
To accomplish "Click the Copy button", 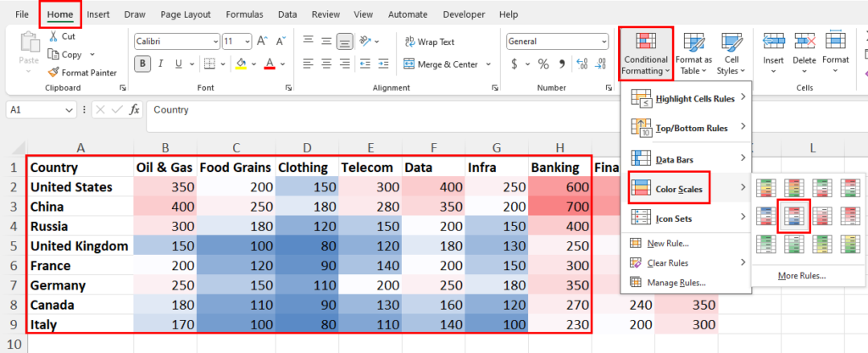I will 65,55.
